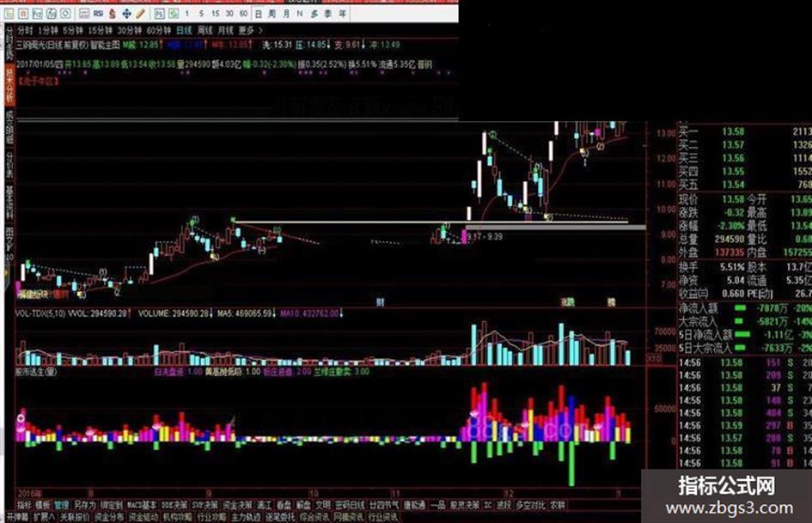812x523 pixels.
Task: Switch to 1-minute period via toolbar "1"
Action: click(187, 14)
